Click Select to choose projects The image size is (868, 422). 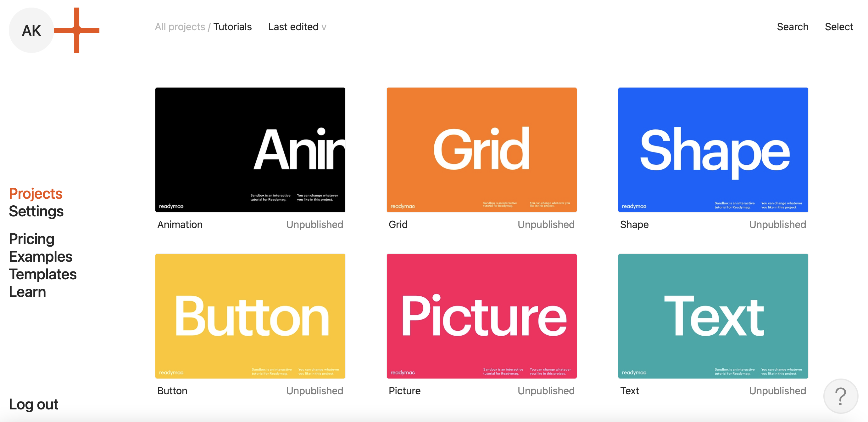[839, 27]
